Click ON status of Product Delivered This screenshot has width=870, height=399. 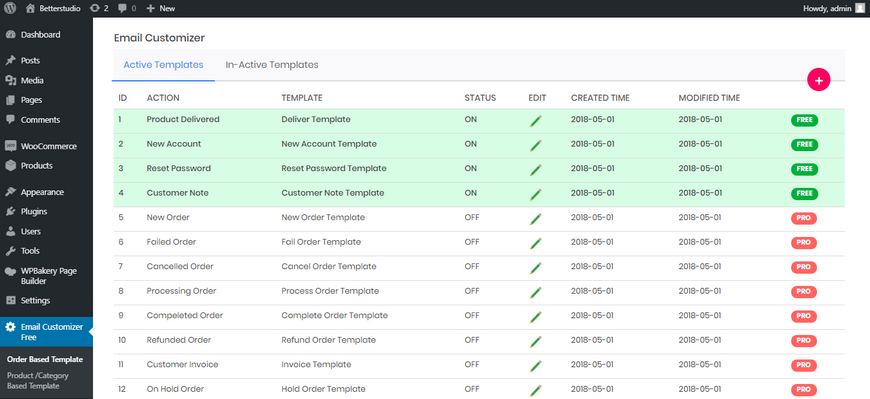pos(471,119)
